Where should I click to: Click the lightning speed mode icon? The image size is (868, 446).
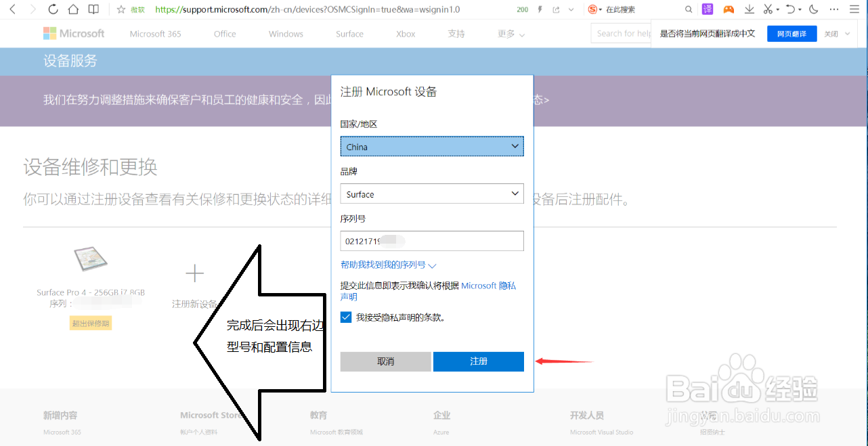click(x=540, y=9)
